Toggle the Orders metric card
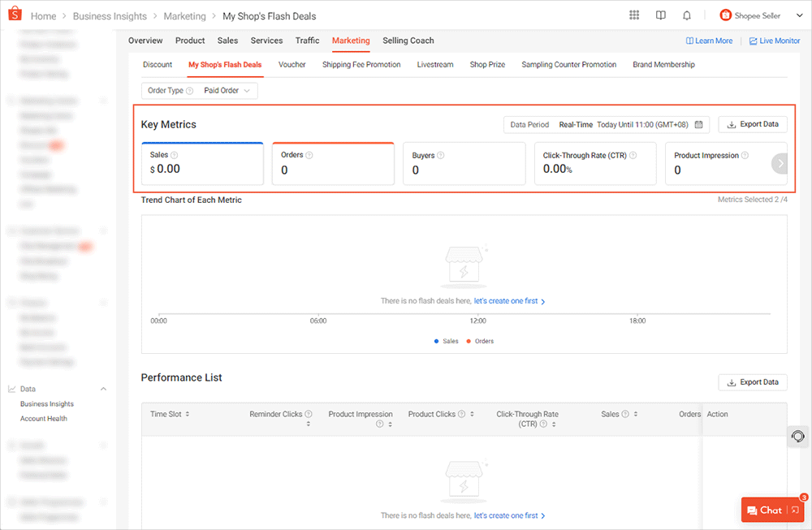This screenshot has width=812, height=530. [333, 164]
